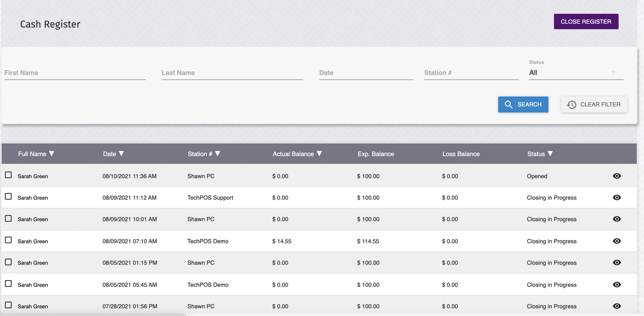View details of the Opened register row
This screenshot has height=316, width=644.
click(x=616, y=176)
